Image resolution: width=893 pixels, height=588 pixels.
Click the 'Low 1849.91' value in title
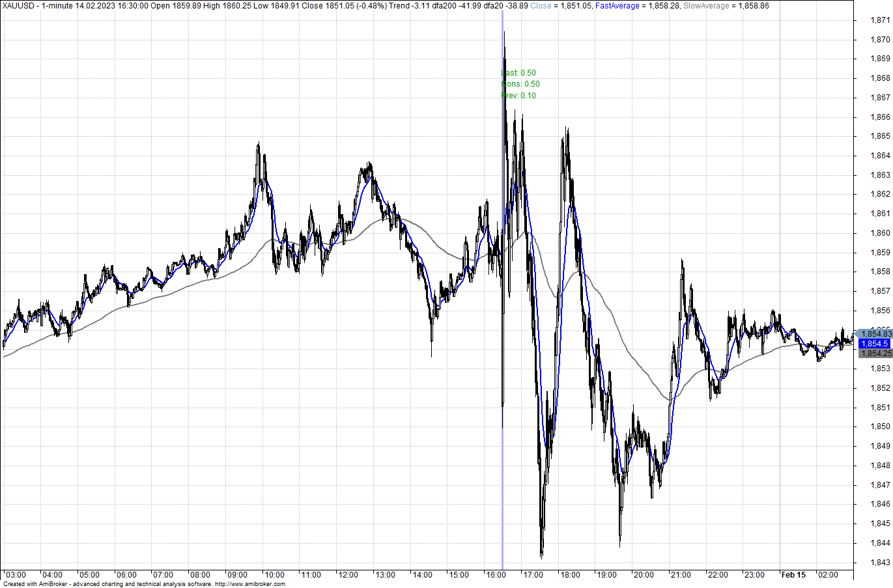click(x=275, y=6)
